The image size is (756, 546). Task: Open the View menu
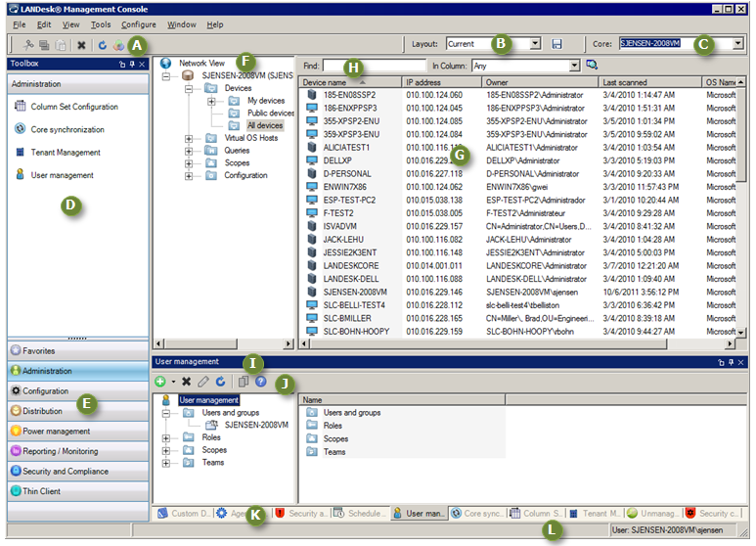[x=70, y=24]
